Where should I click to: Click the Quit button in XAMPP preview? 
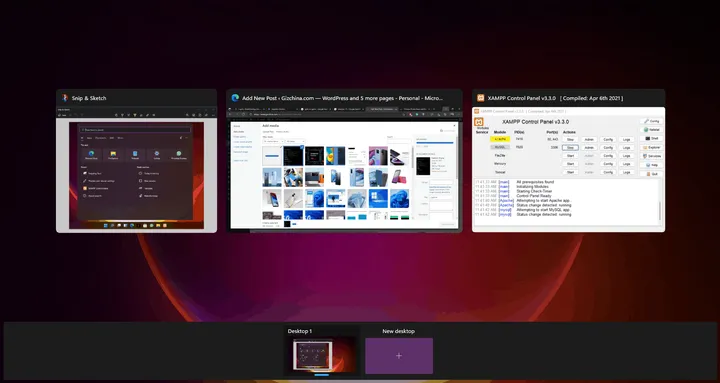[652, 174]
